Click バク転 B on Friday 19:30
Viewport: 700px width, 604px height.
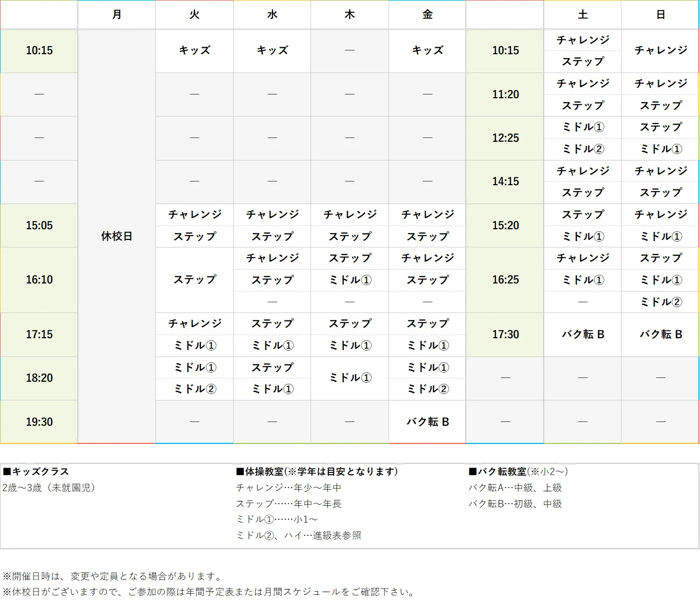(x=427, y=421)
